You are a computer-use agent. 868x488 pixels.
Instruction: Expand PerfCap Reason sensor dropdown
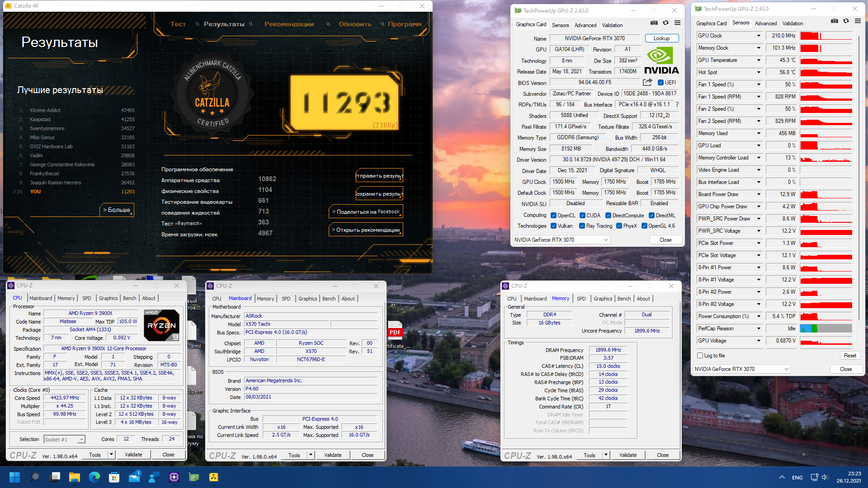(759, 328)
